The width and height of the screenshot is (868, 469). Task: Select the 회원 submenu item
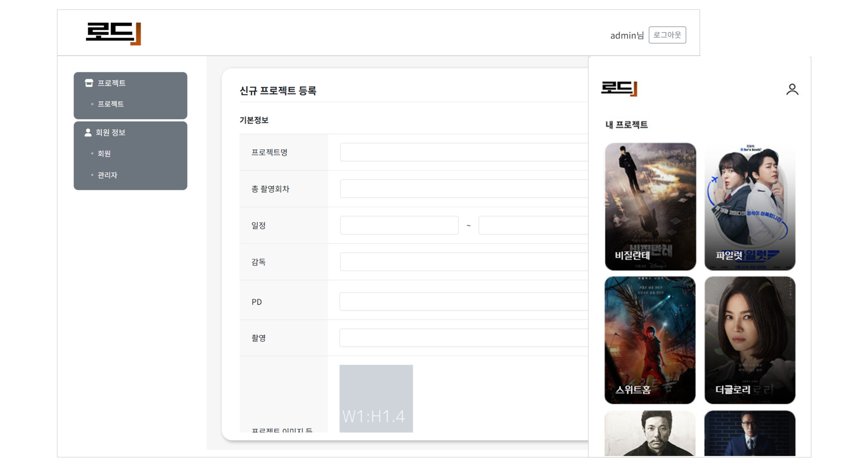tap(104, 154)
